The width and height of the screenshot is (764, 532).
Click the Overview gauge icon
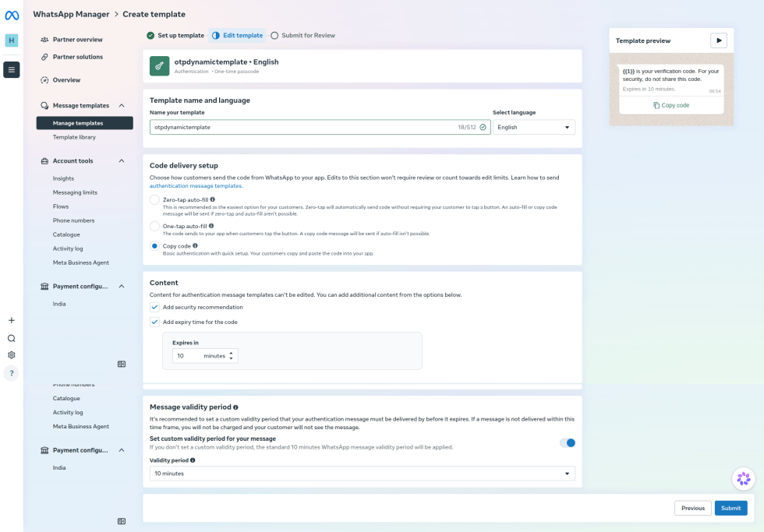point(44,79)
